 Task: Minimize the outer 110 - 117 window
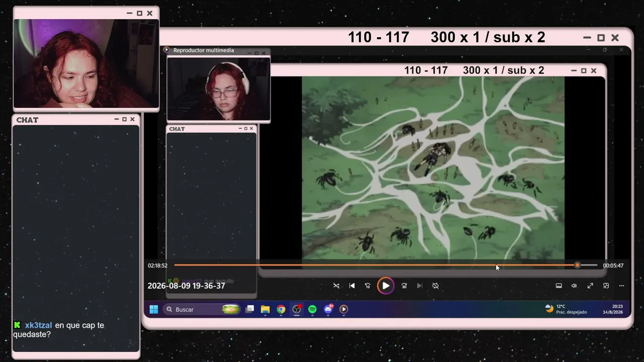pyautogui.click(x=587, y=38)
